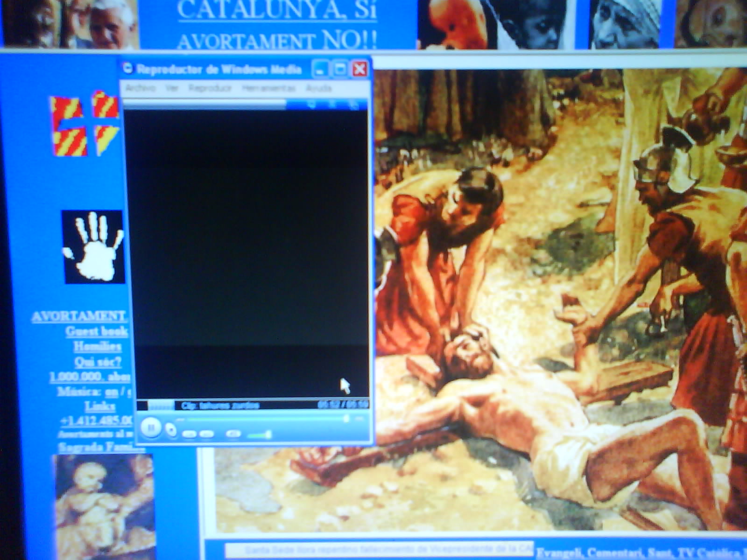Image resolution: width=747 pixels, height=560 pixels.
Task: Turn the music on via the 'on' link
Action: 112,392
